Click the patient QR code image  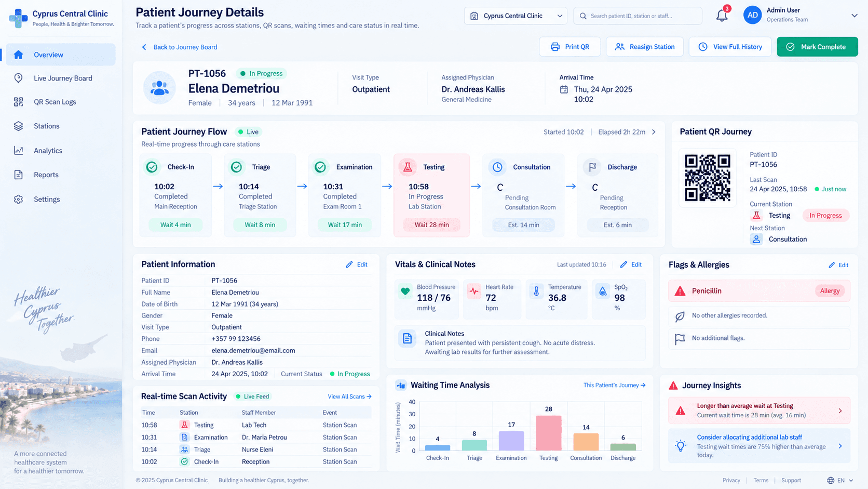point(708,177)
